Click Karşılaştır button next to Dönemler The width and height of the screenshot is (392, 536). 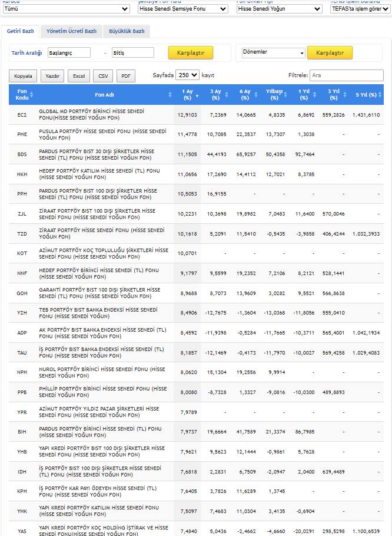330,53
